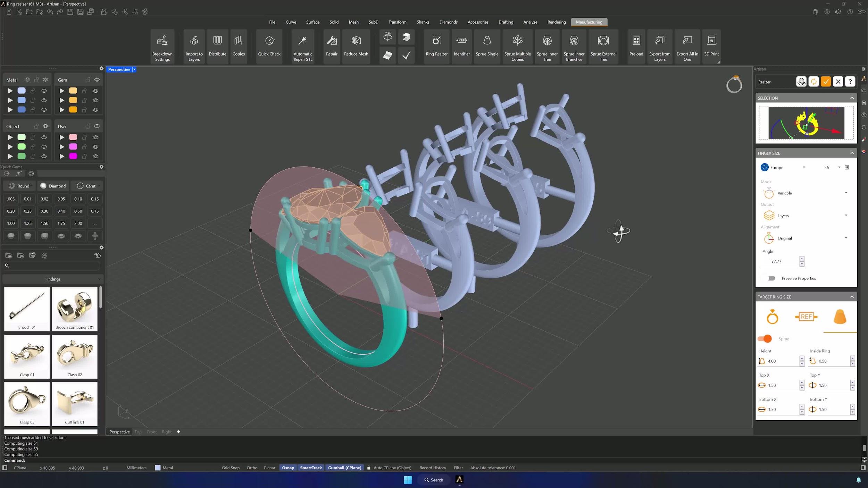Open the File menu
The image size is (868, 488).
tap(272, 22)
